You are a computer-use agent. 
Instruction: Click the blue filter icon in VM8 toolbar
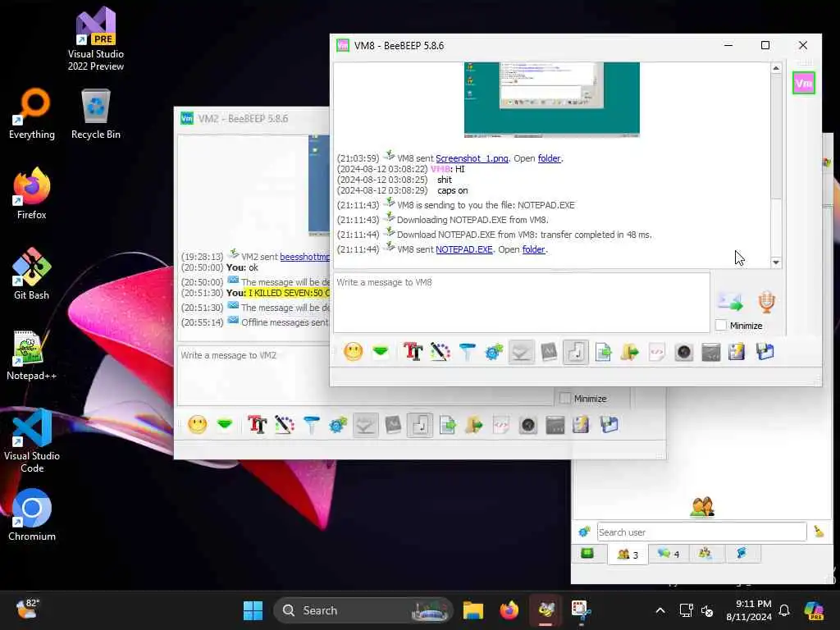(467, 352)
